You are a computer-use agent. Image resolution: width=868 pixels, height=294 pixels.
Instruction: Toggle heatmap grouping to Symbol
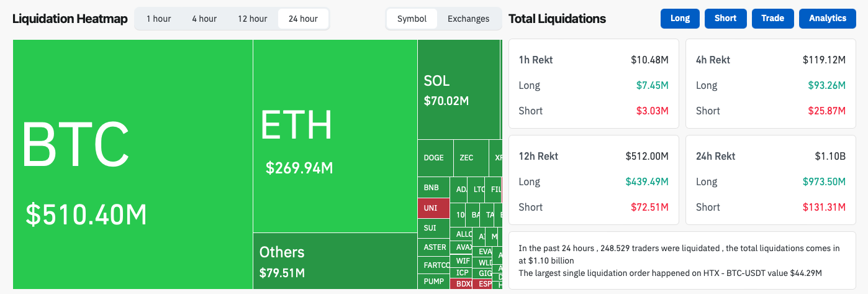412,19
